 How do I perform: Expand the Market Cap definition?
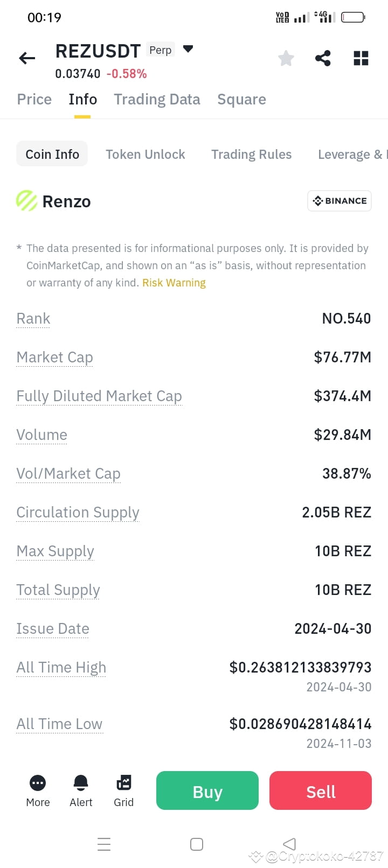click(54, 357)
